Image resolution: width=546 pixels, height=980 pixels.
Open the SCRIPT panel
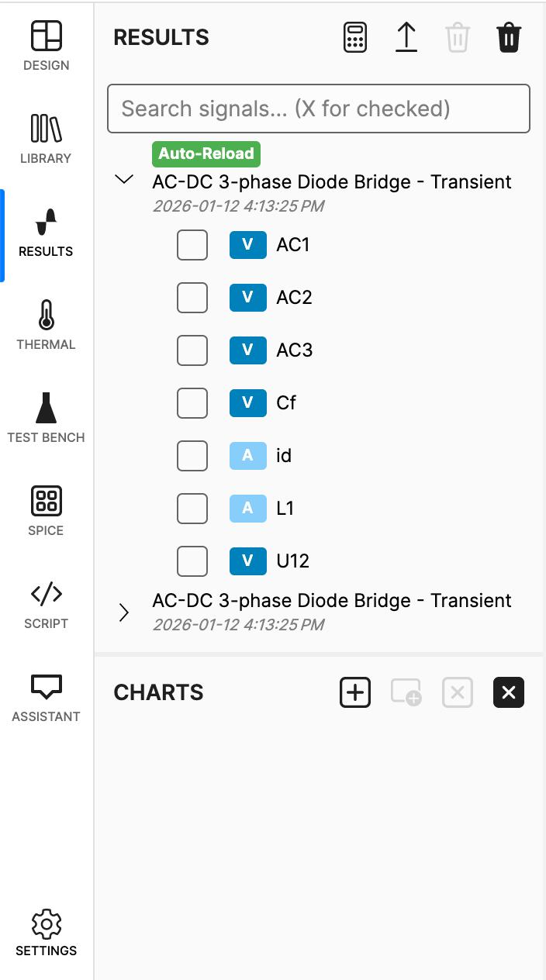coord(46,602)
